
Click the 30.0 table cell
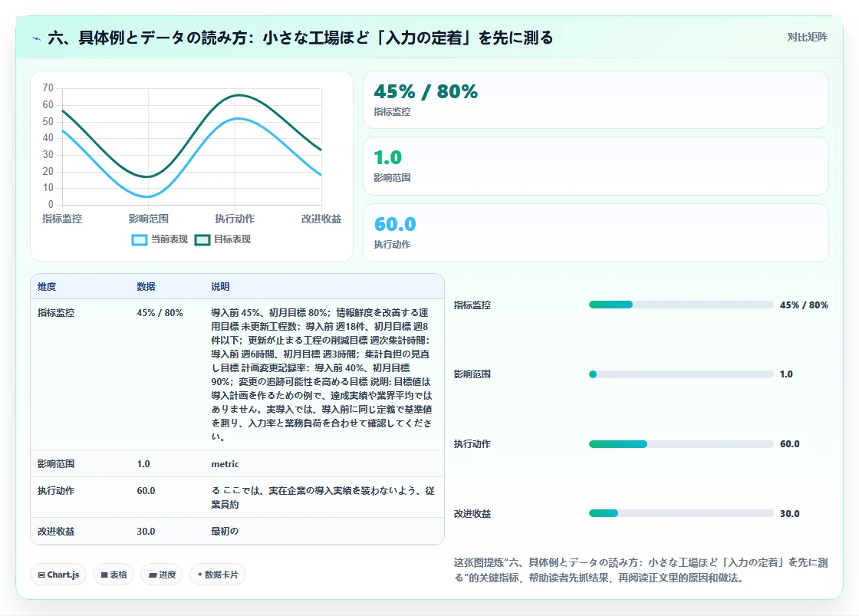pyautogui.click(x=146, y=532)
